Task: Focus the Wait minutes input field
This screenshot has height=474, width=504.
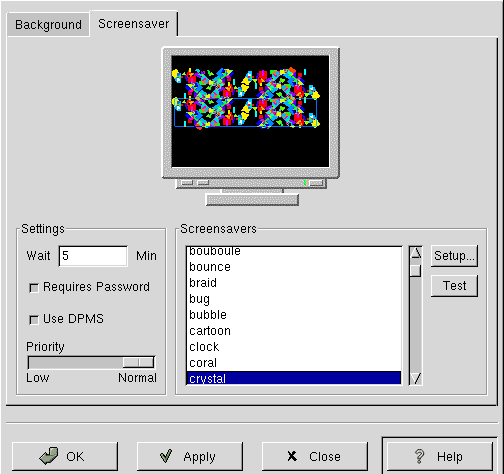Action: tap(93, 256)
